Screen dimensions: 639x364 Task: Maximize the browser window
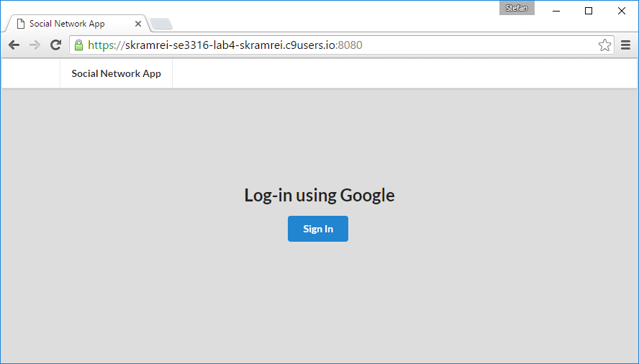(x=589, y=11)
